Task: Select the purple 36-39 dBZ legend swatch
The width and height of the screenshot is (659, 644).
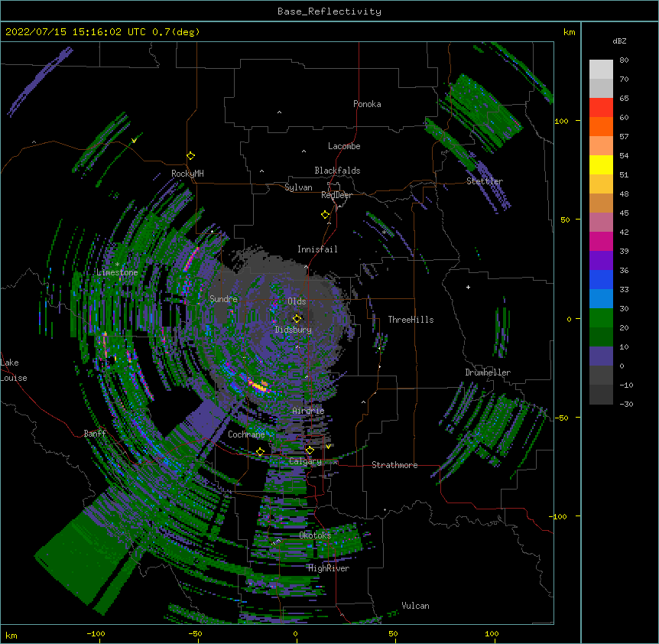Action: pos(601,261)
